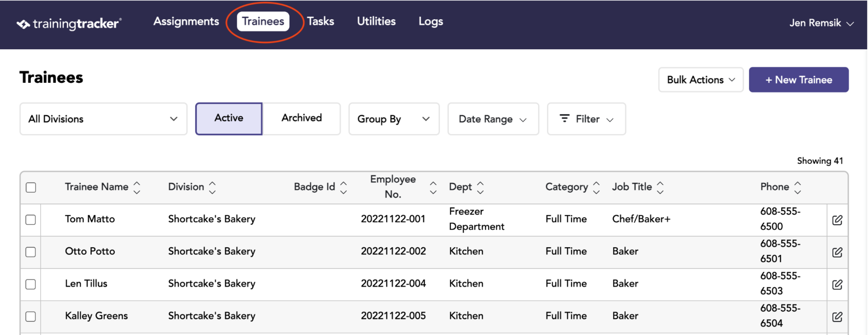Click the trainingtracker logo
868x335 pixels.
[69, 24]
